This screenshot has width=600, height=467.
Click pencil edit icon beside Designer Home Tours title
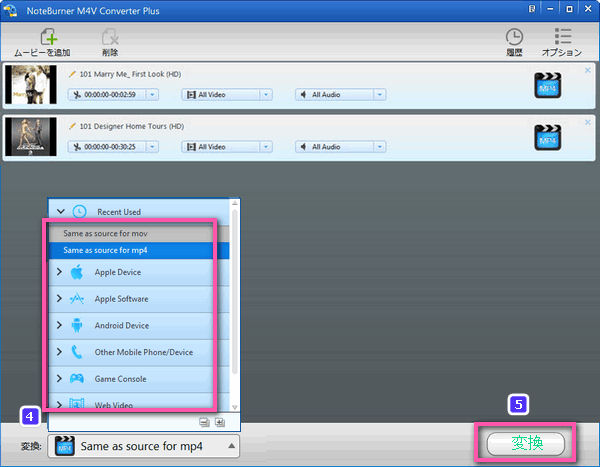pos(72,126)
